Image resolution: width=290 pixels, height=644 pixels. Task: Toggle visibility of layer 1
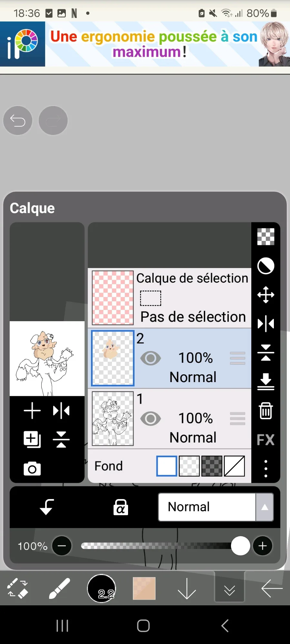click(x=150, y=418)
